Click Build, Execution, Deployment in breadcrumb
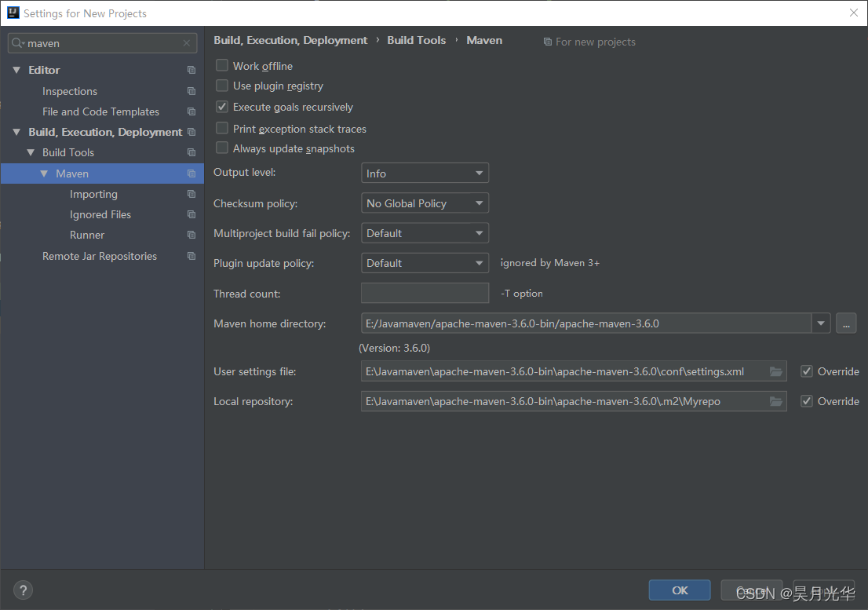Viewport: 868px width, 610px height. tap(290, 40)
